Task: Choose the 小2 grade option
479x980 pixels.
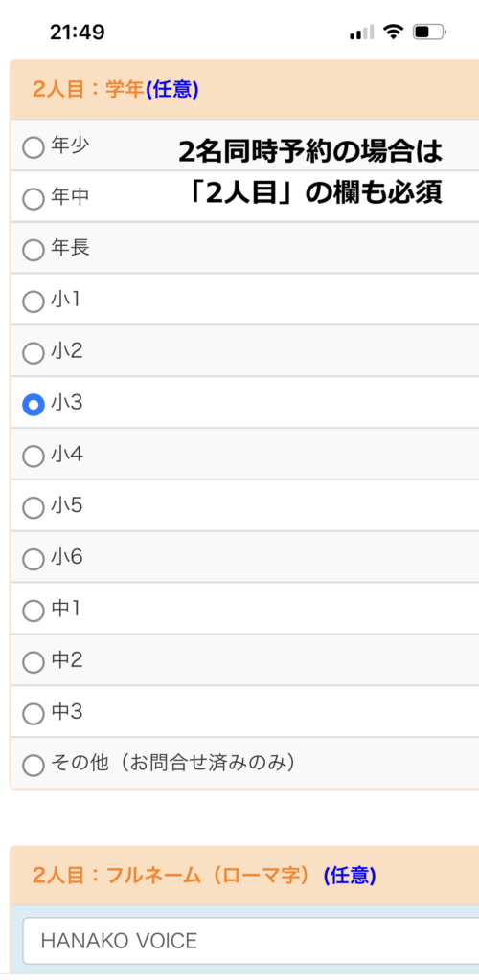Action: 34,354
